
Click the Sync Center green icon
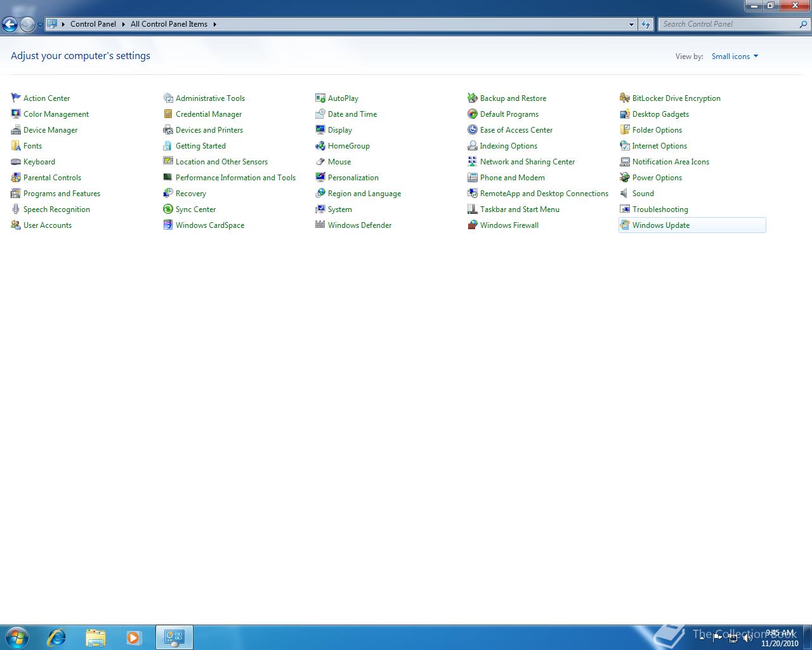[x=168, y=209]
